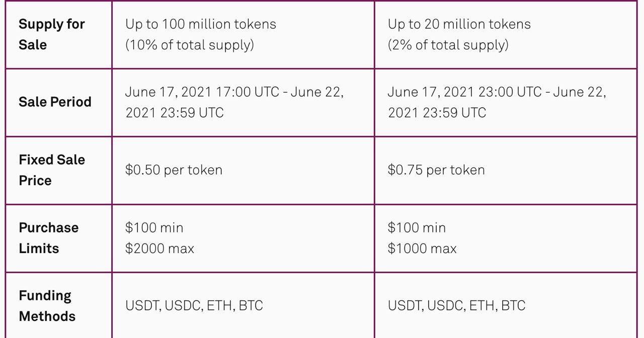Click 'Up to 100 million tokens' text
This screenshot has height=338, width=644.
[x=201, y=24]
